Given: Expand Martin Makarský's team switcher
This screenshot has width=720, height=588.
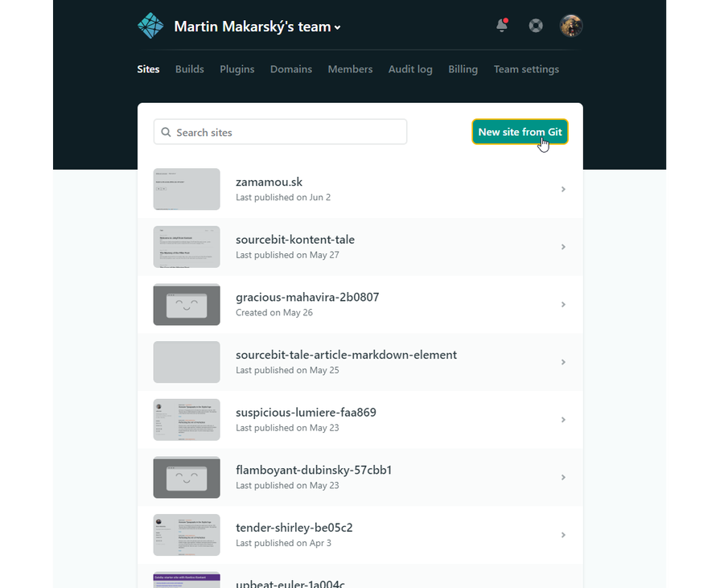Looking at the screenshot, I should click(257, 27).
